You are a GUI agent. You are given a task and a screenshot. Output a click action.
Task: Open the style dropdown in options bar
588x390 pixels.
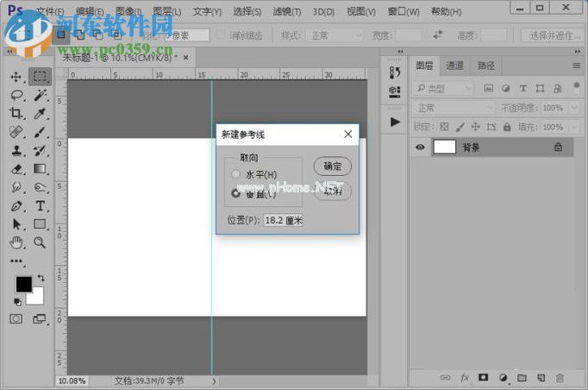pyautogui.click(x=336, y=35)
